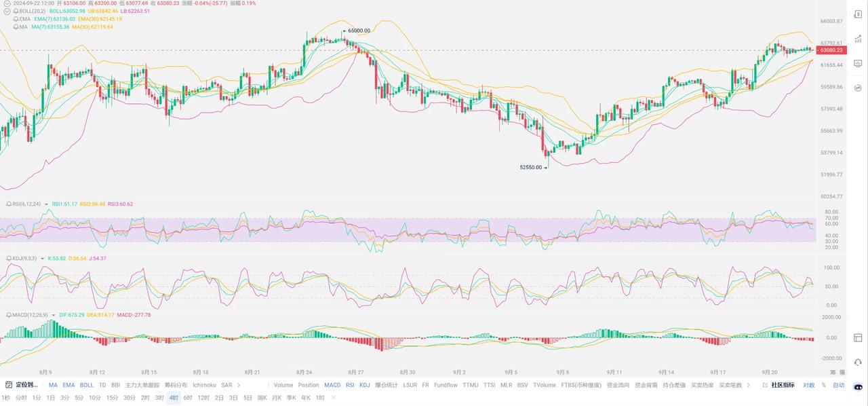This screenshot has width=868, height=406.
Task: Click the 63080.23 current price label
Action: pos(831,50)
